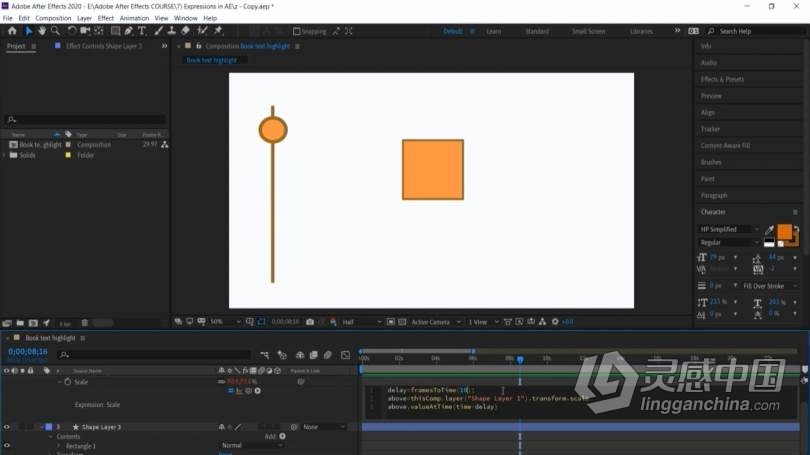Click the orange fill color swatch
The height and width of the screenshot is (455, 810).
pos(784,231)
